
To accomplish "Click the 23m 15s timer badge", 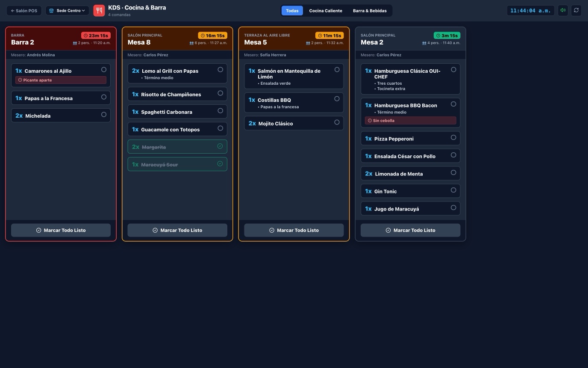I will pyautogui.click(x=96, y=36).
